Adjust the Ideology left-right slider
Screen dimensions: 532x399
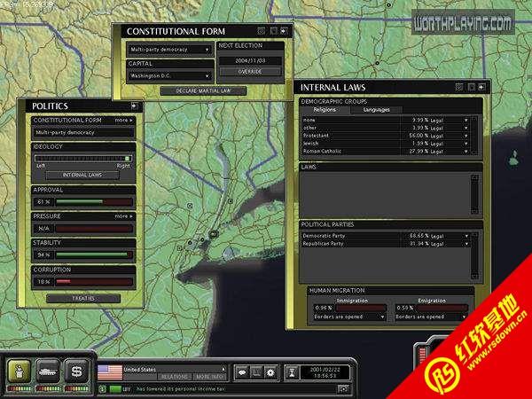pyautogui.click(x=83, y=159)
